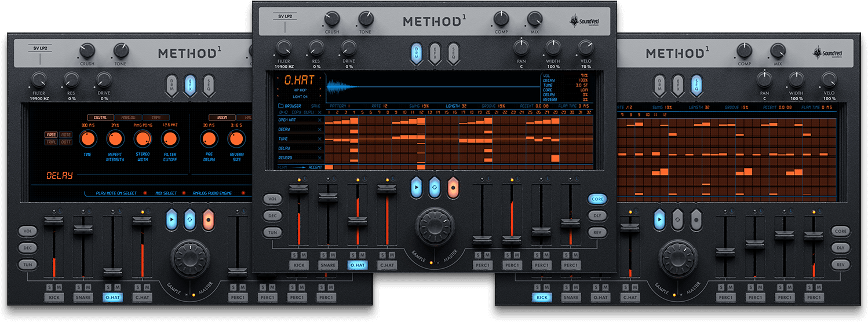Click the LIGHT 04 sample selector
This screenshot has height=322, width=868.
(300, 96)
